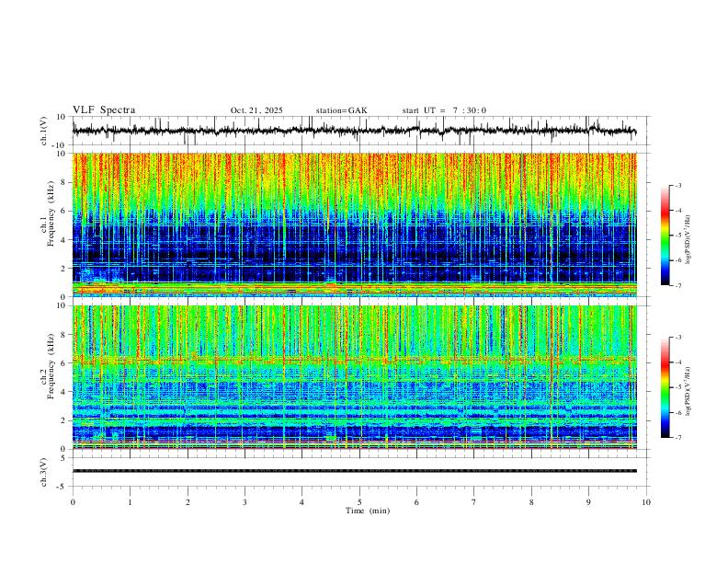Click the "-3" tick on ch.1 colorbar
728x563 pixels.
coord(677,185)
